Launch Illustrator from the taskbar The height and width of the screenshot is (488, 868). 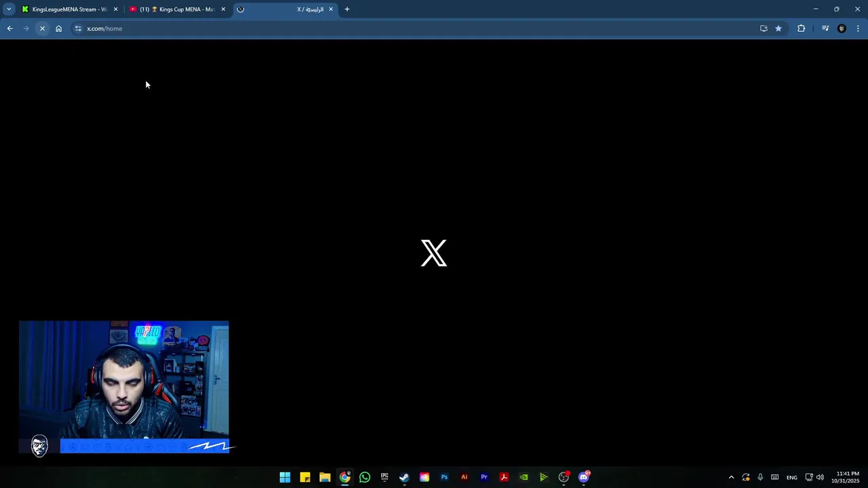464,477
